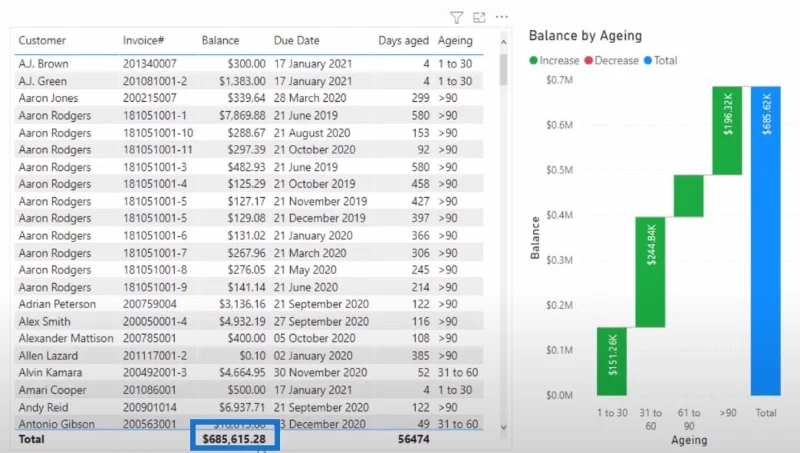The image size is (800, 453).
Task: Click the $4,932.19 balance cell
Action: (242, 321)
